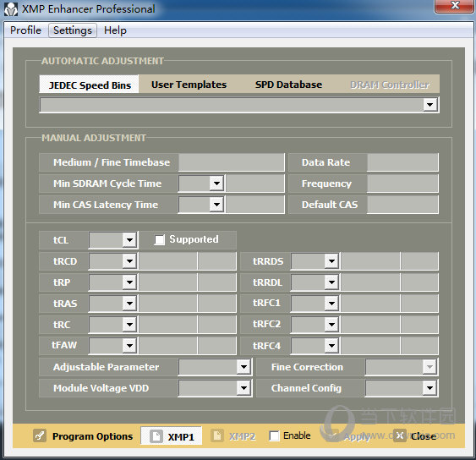Switch to DRAM Controller tab
Viewport: 476px width, 460px height.
(390, 85)
